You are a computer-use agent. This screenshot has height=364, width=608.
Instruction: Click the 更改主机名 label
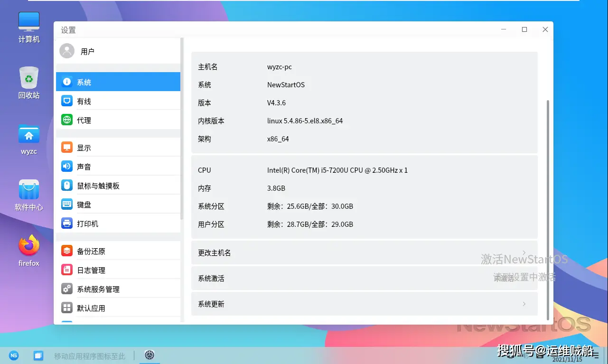pos(215,253)
